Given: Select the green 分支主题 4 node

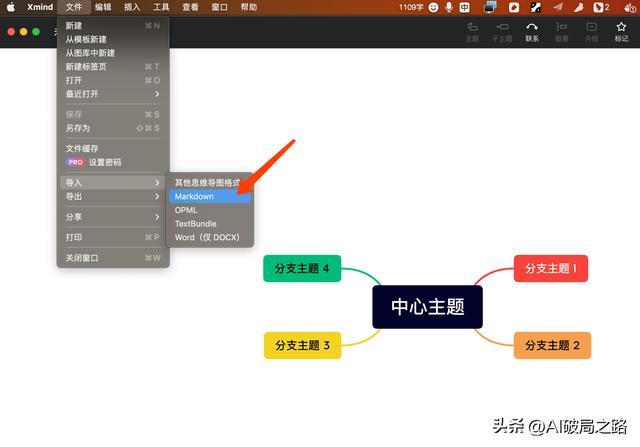Looking at the screenshot, I should click(302, 268).
